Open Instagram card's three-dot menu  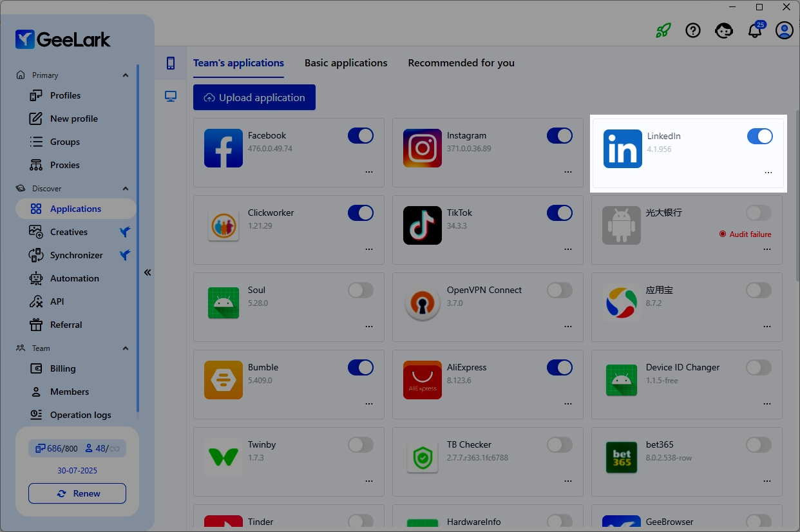(x=568, y=172)
